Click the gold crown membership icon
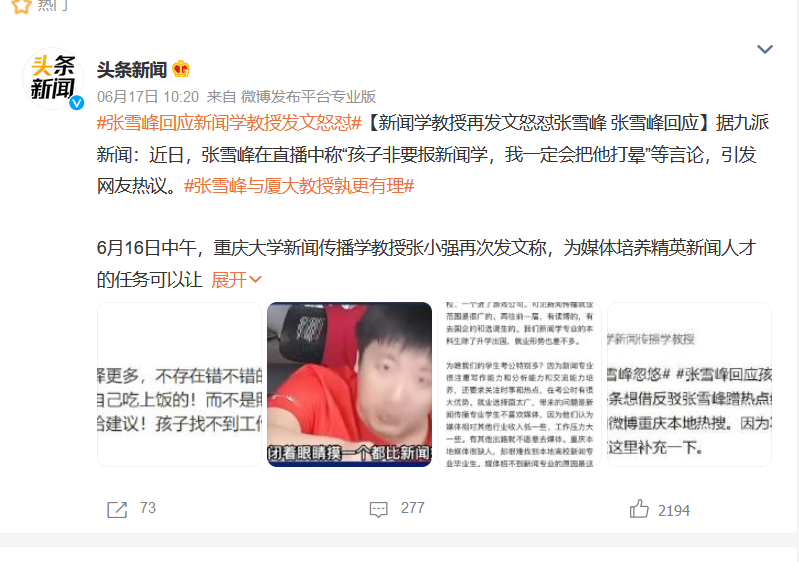 tap(180, 69)
